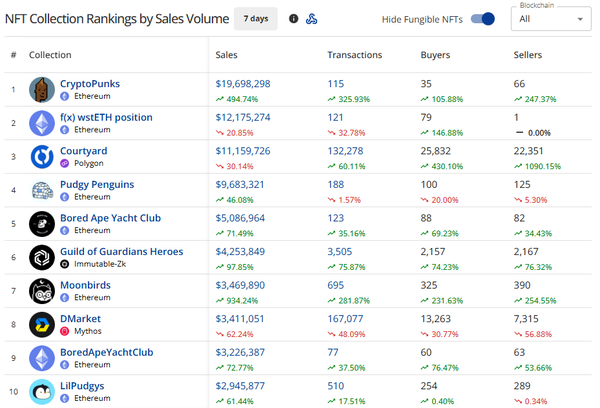
Task: Click the Ethereum chain icon under LilPudgys
Action: (65, 398)
